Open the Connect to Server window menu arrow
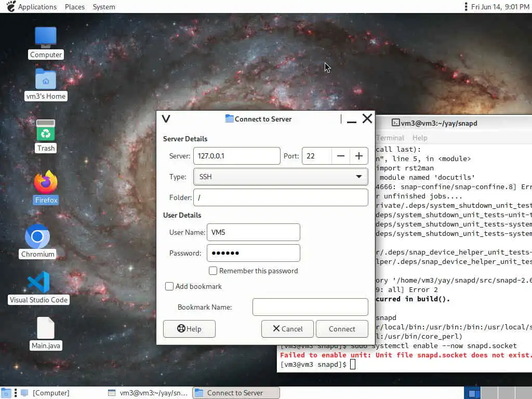 [x=166, y=119]
